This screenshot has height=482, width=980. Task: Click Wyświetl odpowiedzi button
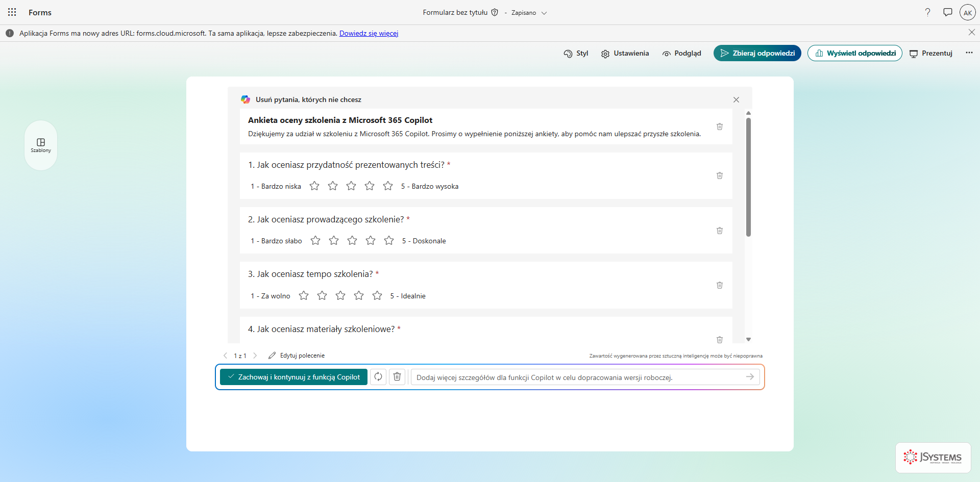coord(855,53)
